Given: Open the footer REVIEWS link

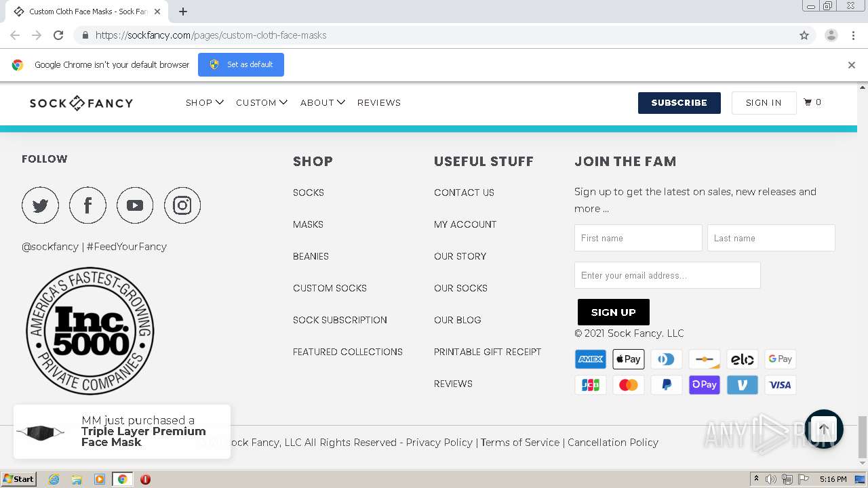Looking at the screenshot, I should (x=453, y=384).
